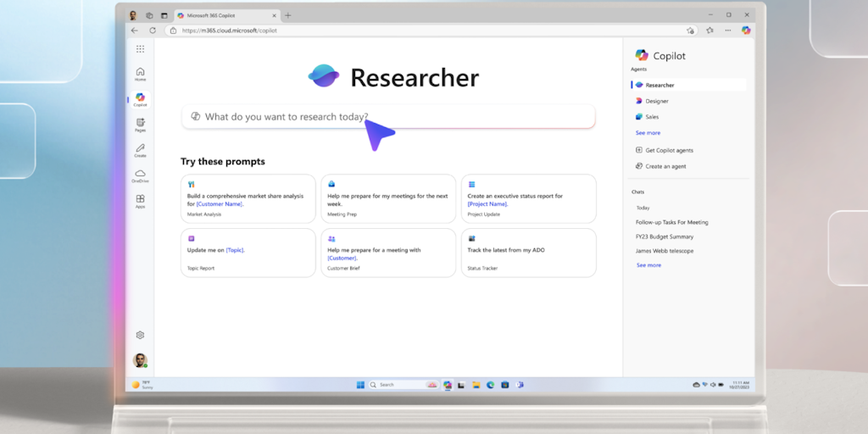868x434 pixels.
Task: Open Edge workspaces icon in title bar
Action: [x=149, y=15]
